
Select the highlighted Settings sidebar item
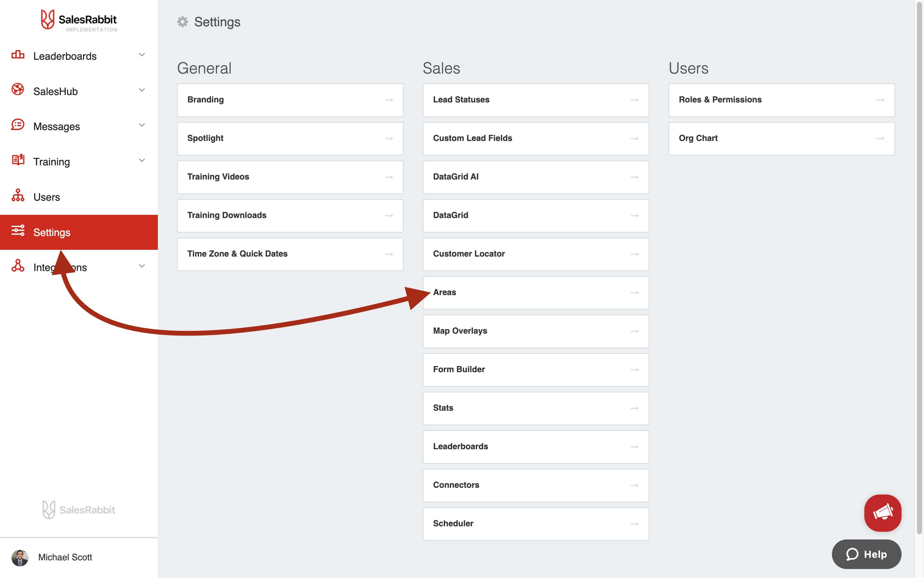79,232
